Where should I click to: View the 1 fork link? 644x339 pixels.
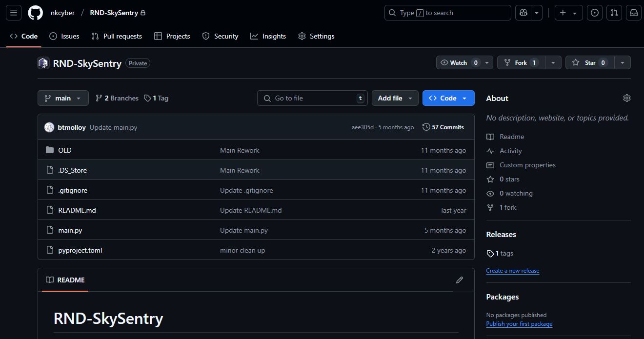point(502,207)
